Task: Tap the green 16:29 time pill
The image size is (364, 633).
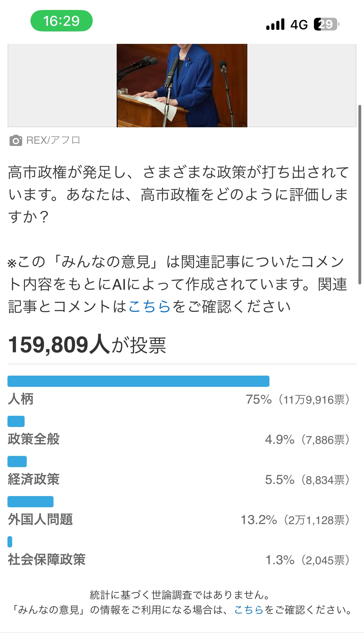Action: (x=62, y=21)
